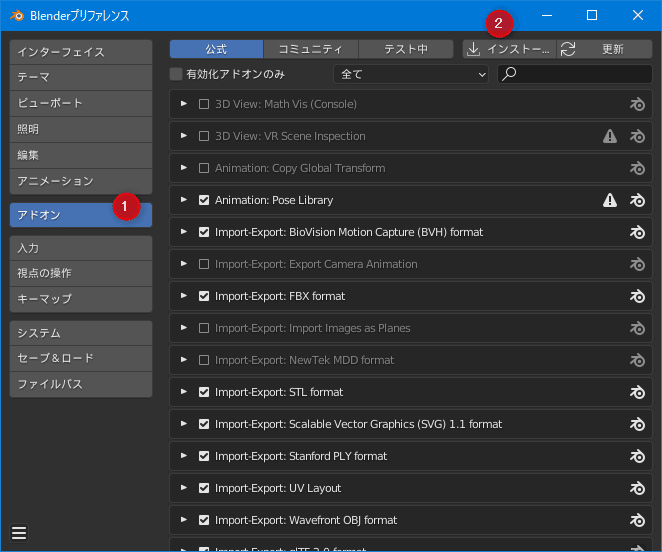Image resolution: width=662 pixels, height=552 pixels.
Task: Expand NewTek MDD format details
Action: coord(184,360)
